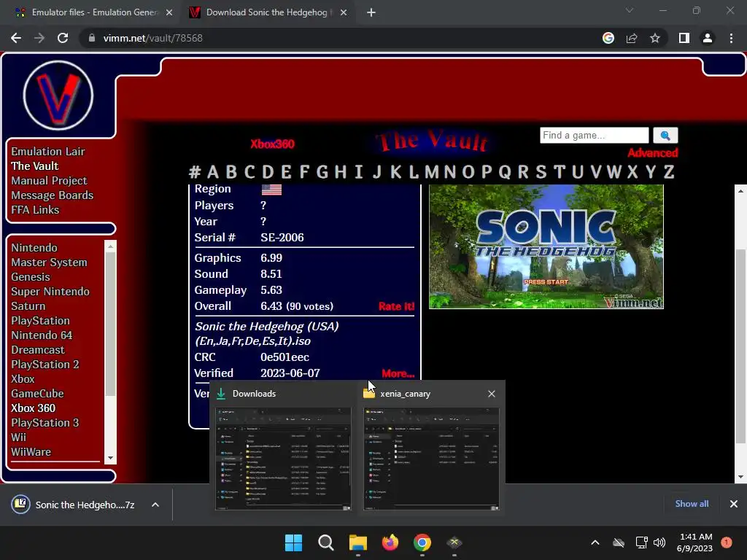The image size is (747, 560).
Task: Open the Chrome profile icon
Action: [708, 38]
